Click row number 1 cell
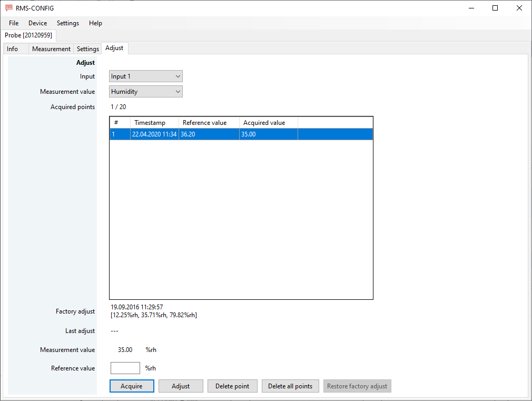The image size is (532, 401). [120, 134]
